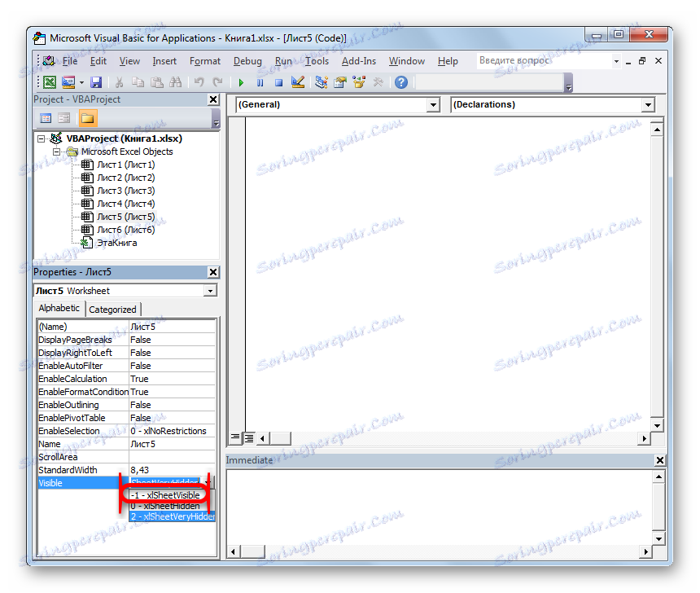Click the Paste clipboard icon
Screen dimensions: 700x593
tap(157, 82)
